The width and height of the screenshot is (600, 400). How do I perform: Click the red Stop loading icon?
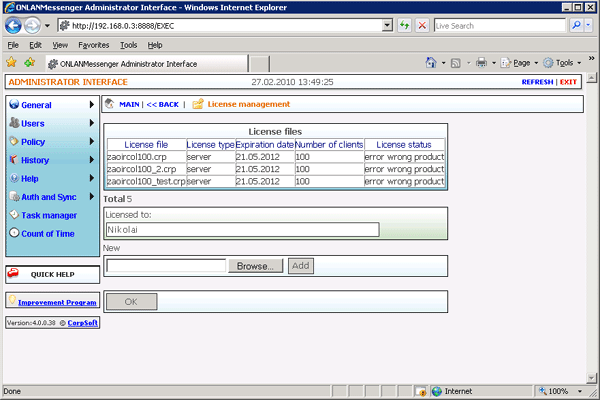tap(422, 26)
